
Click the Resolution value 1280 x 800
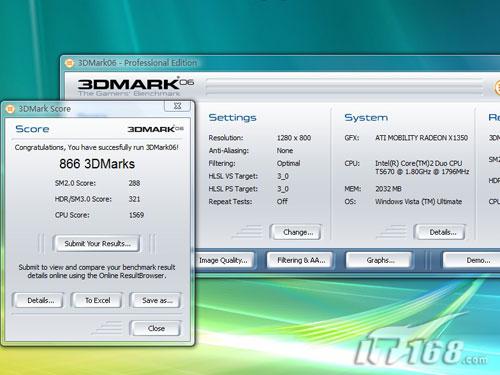click(x=294, y=138)
